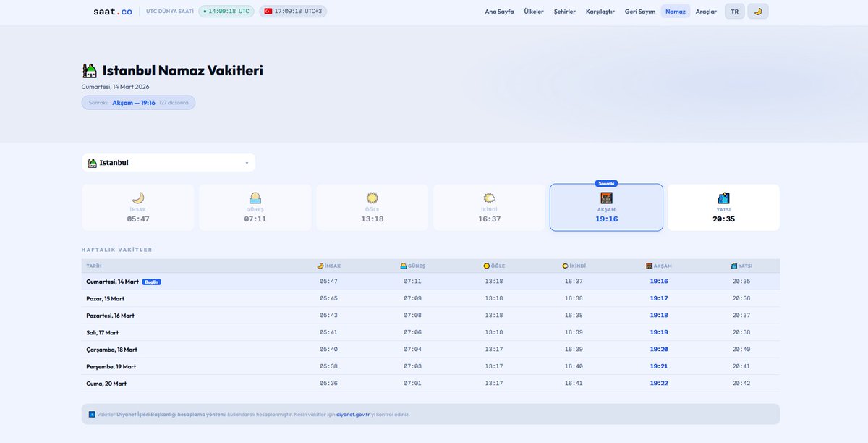868x443 pixels.
Task: Click the Akşam column header icon
Action: tap(649, 266)
